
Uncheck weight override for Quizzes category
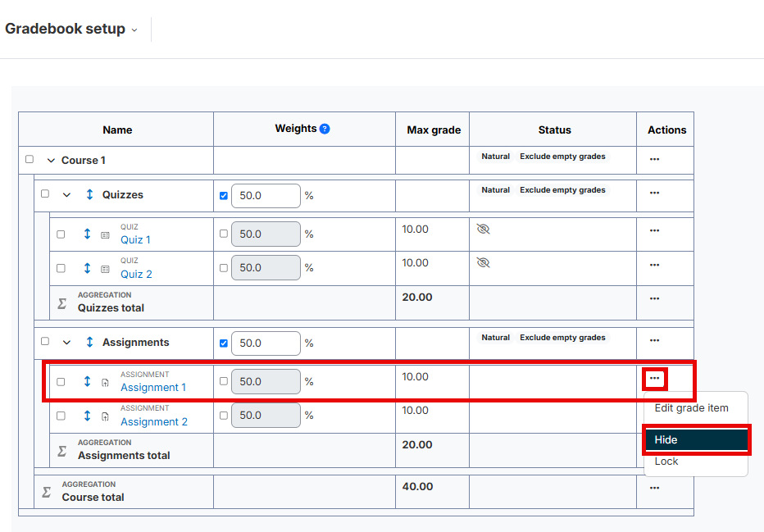224,196
